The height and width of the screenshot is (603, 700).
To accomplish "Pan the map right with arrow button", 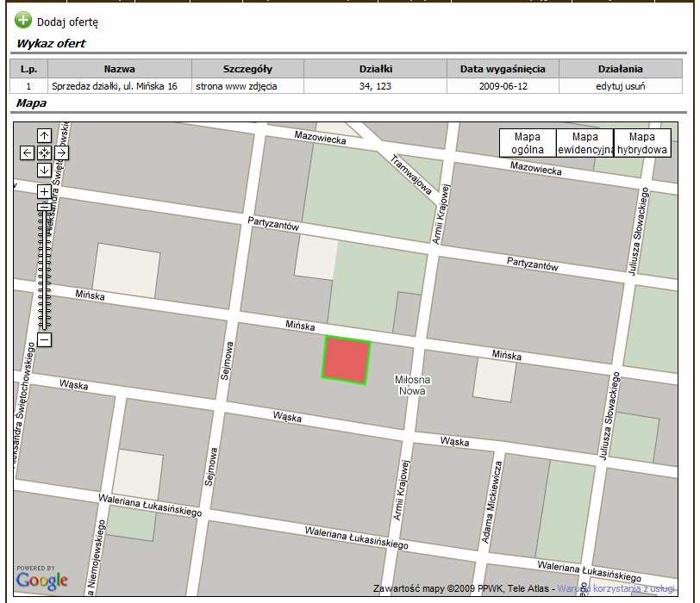I will click(61, 153).
